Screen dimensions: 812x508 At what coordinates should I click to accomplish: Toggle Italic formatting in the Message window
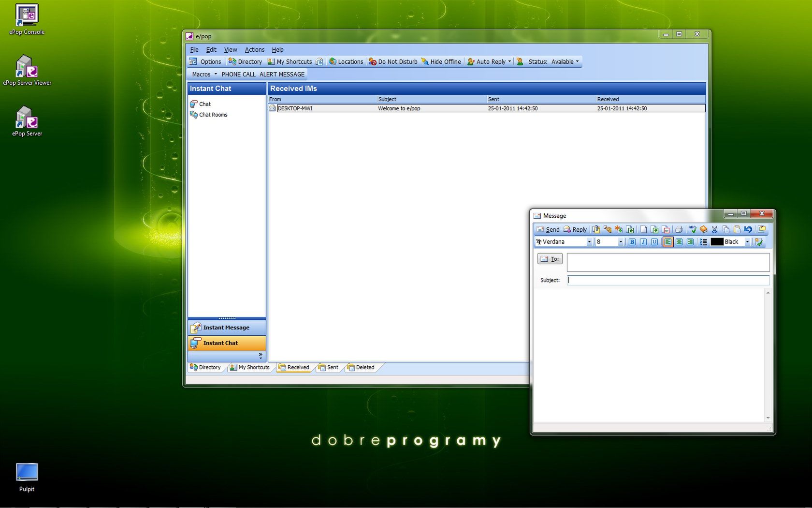[x=643, y=242]
